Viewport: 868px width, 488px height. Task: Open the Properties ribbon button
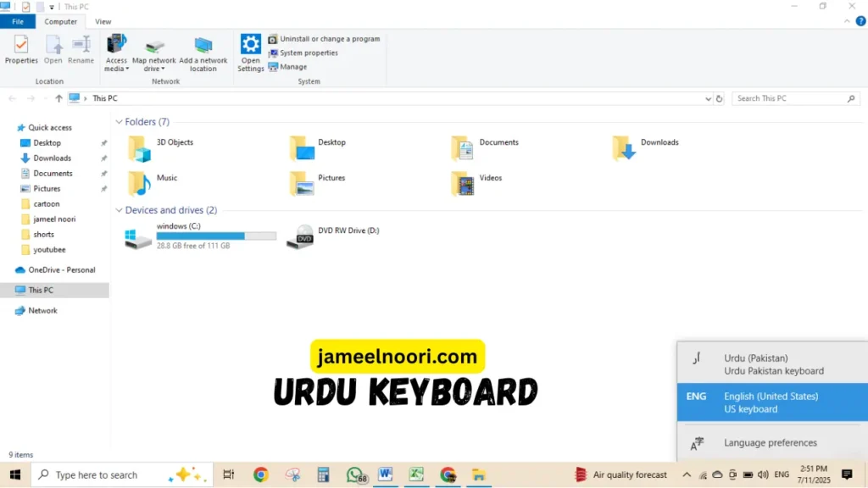click(x=21, y=50)
